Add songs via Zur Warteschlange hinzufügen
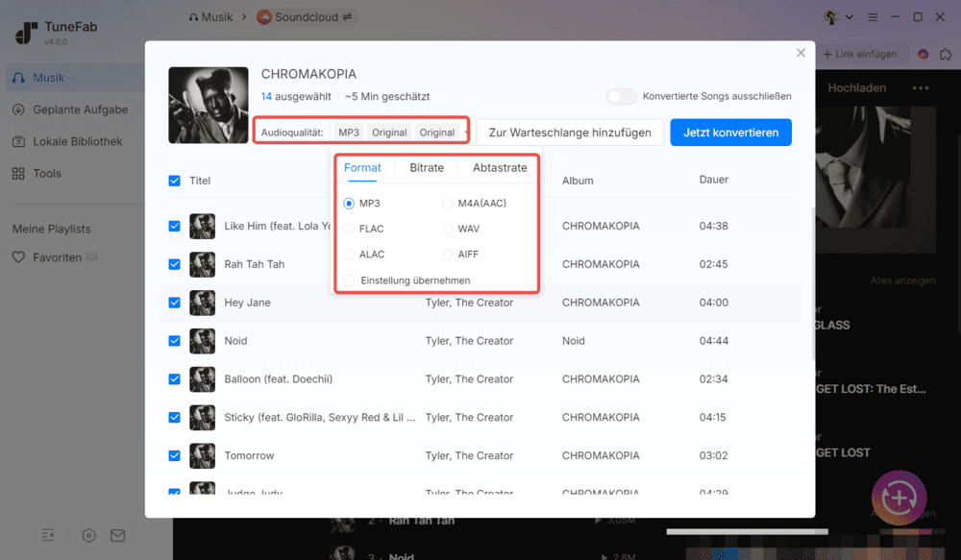 569,132
